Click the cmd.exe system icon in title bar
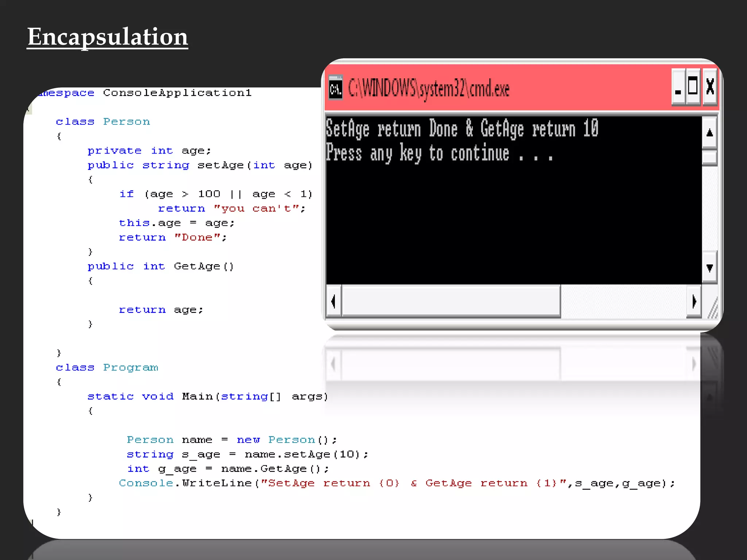Viewport: 747px width, 560px height. coord(335,87)
